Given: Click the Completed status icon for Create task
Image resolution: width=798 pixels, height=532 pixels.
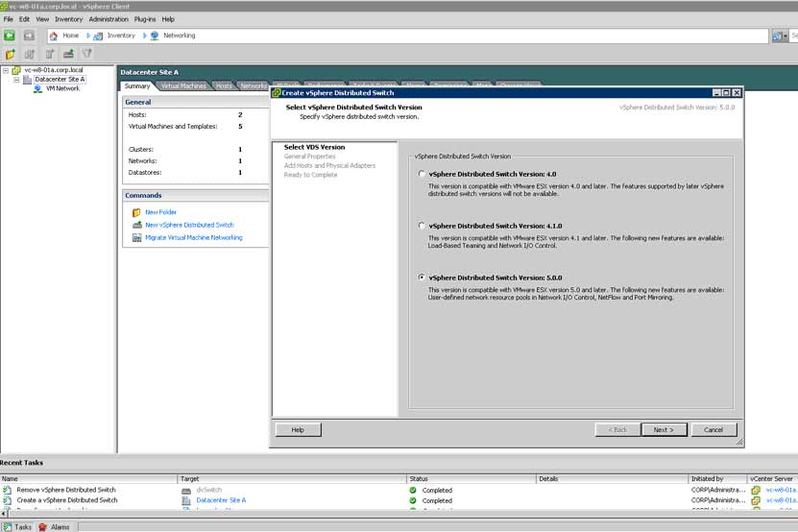Looking at the screenshot, I should (413, 500).
